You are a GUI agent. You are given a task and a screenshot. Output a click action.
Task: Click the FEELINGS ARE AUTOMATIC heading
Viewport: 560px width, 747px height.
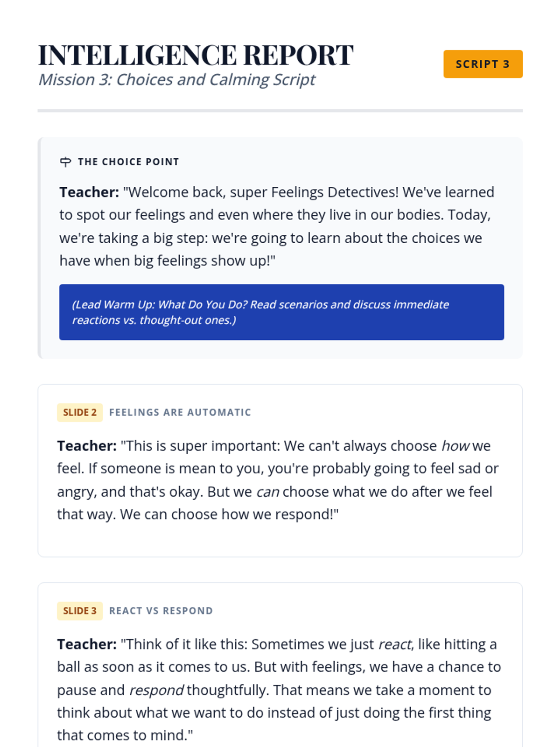[x=180, y=413]
